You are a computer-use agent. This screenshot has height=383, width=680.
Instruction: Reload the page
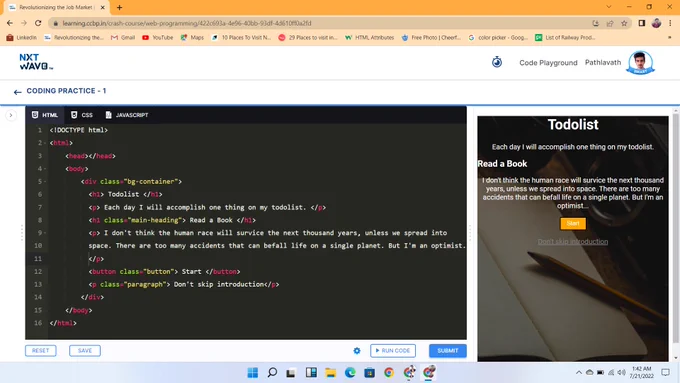pyautogui.click(x=38, y=23)
